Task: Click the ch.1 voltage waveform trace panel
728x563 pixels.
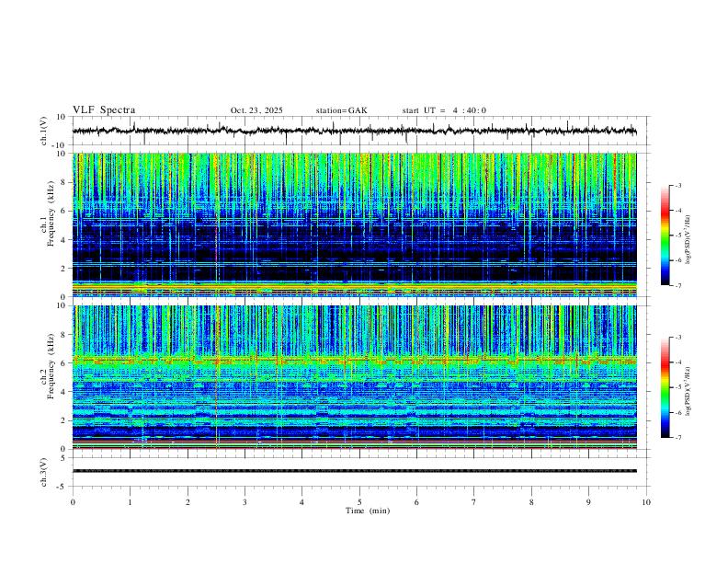Action: 359,131
